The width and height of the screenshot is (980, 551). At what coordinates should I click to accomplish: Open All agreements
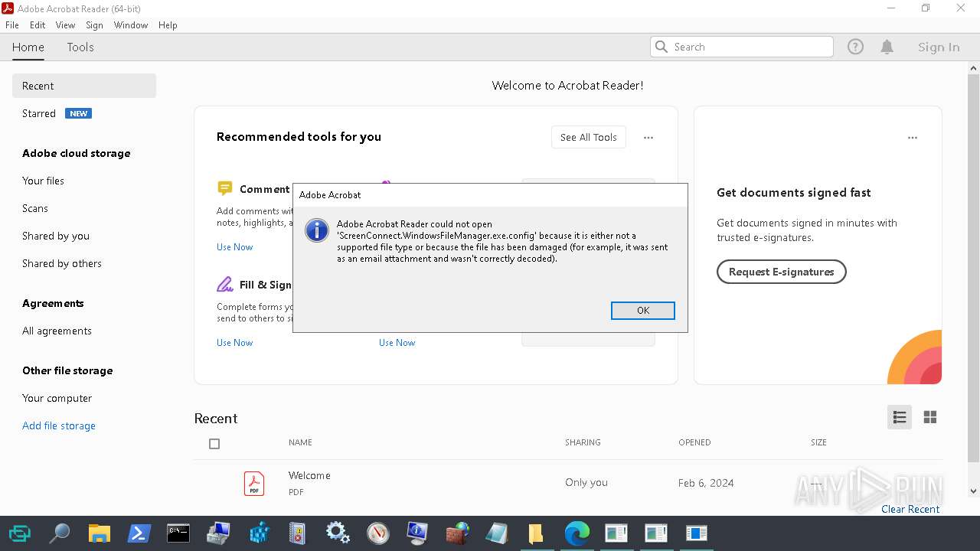57,331
